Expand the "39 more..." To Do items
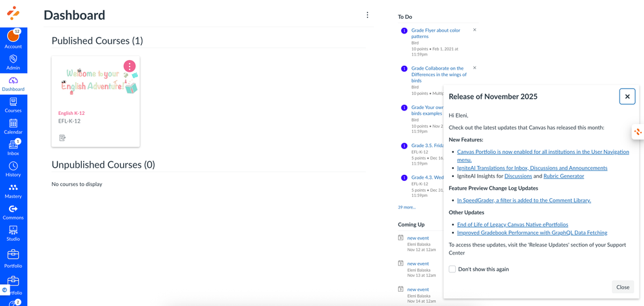The width and height of the screenshot is (644, 306). click(x=407, y=207)
